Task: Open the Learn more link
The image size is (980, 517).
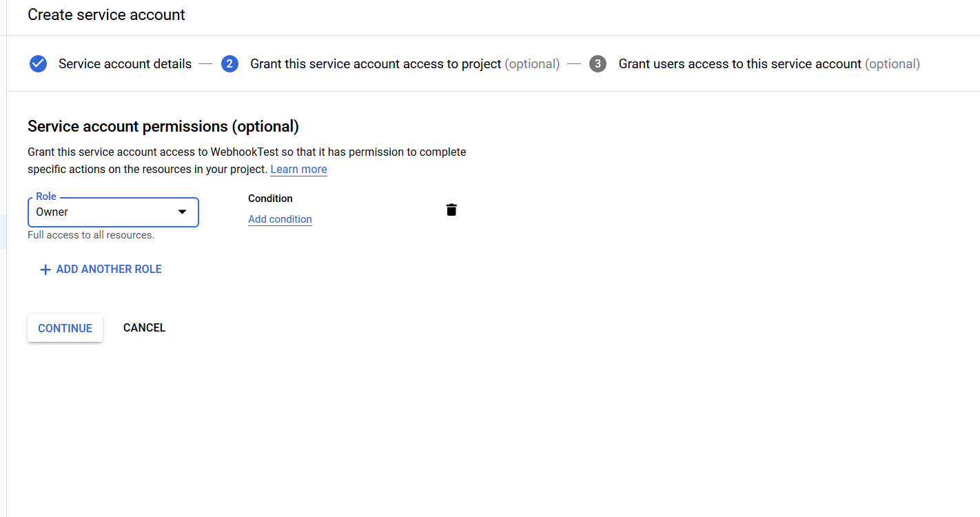Action: coord(298,170)
